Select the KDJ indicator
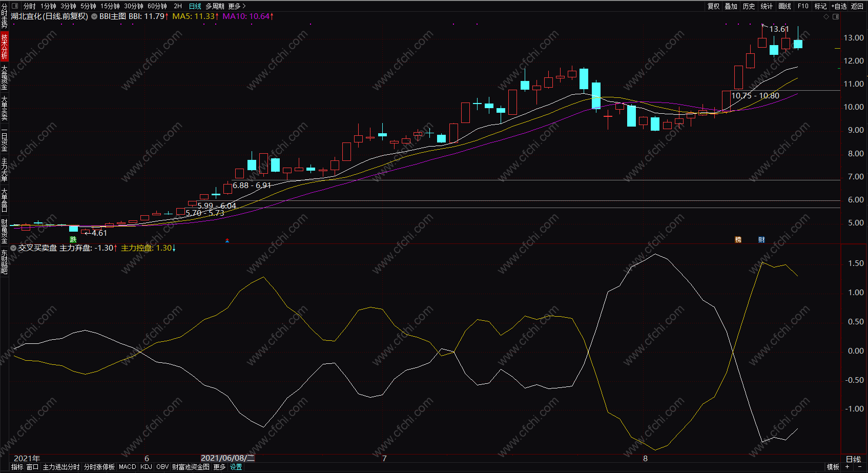Screen dimensions: 868x473 pos(146,467)
